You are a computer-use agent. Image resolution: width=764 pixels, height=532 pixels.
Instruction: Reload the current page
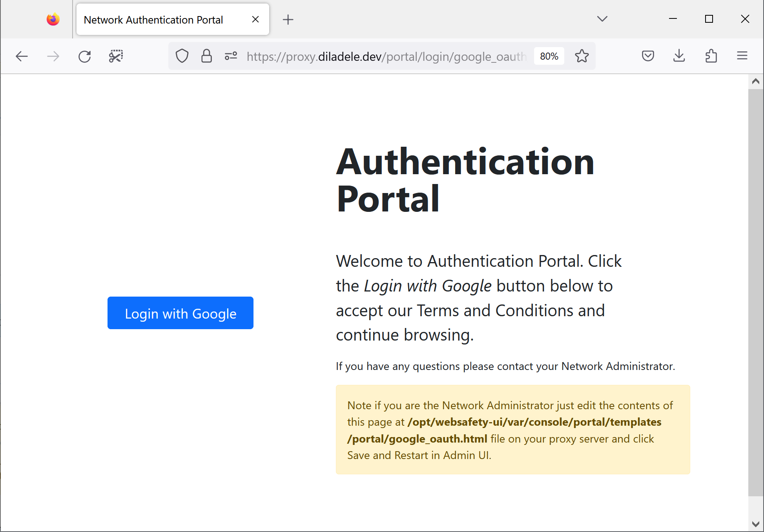[x=84, y=56]
